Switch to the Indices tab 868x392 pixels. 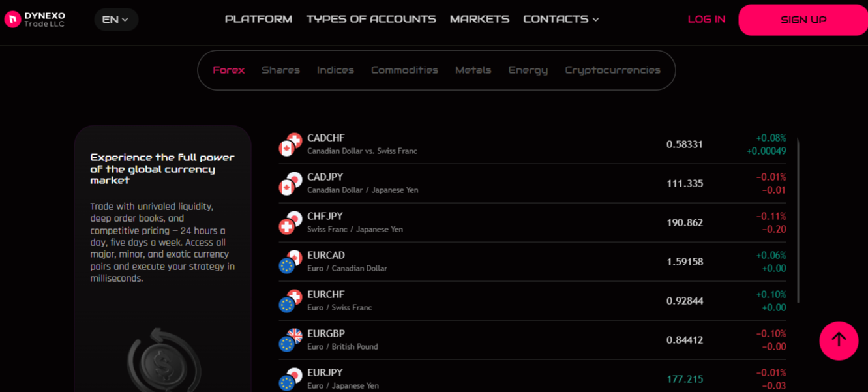[x=335, y=70]
